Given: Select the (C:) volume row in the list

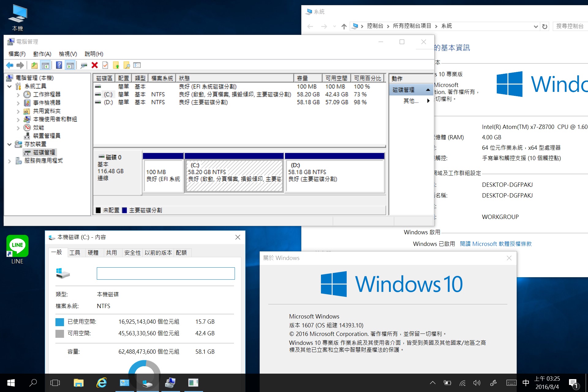Looking at the screenshot, I should pyautogui.click(x=239, y=94).
